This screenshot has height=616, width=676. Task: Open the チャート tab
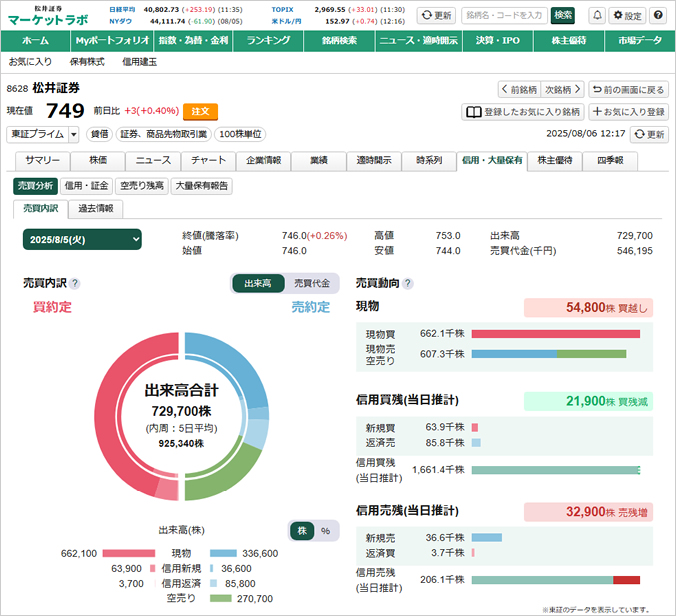[x=208, y=161]
